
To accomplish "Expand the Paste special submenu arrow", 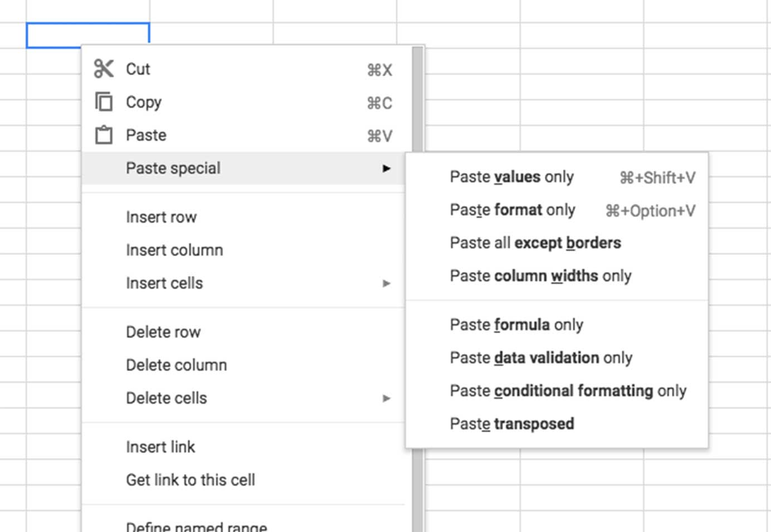I will pos(387,168).
